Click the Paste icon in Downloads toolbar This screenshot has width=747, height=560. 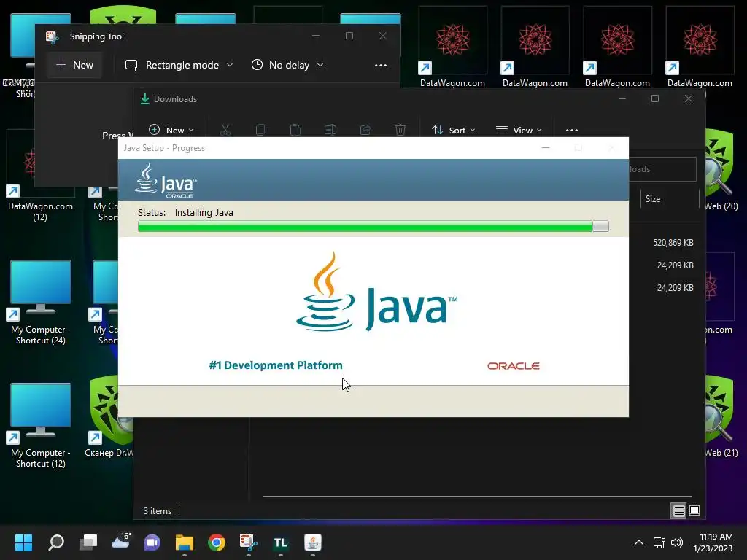tap(295, 130)
